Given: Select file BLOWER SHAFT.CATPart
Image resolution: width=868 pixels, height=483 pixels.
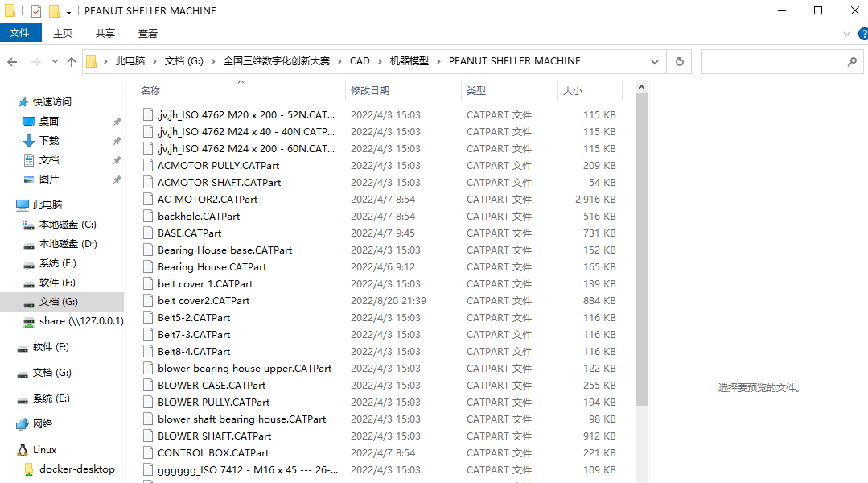Looking at the screenshot, I should point(215,436).
